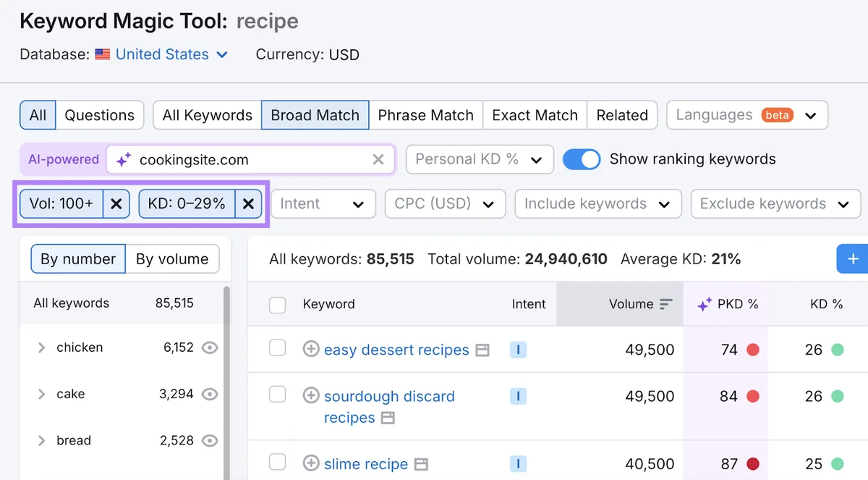Screen dimensions: 868x480
Task: Toggle Show ranking keywords switch
Action: click(x=582, y=159)
